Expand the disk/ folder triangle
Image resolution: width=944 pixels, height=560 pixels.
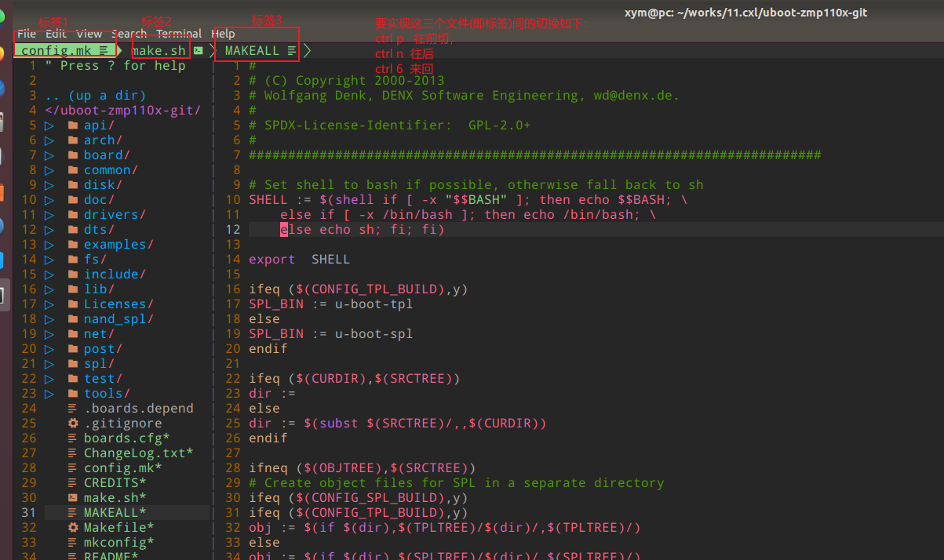pos(49,185)
